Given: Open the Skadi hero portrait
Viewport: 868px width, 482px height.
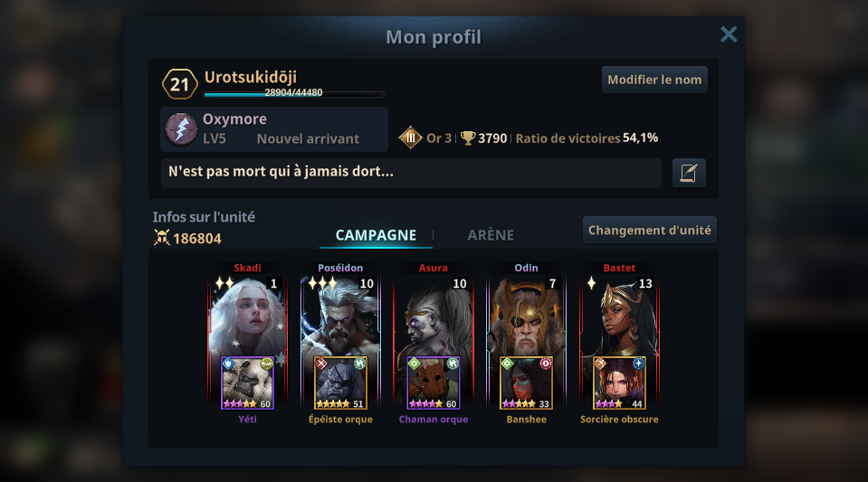Looking at the screenshot, I should point(247,316).
